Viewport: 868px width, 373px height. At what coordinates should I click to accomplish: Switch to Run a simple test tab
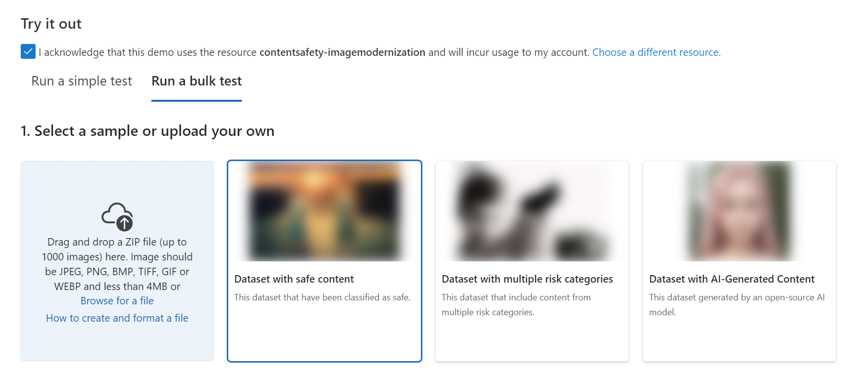click(82, 81)
